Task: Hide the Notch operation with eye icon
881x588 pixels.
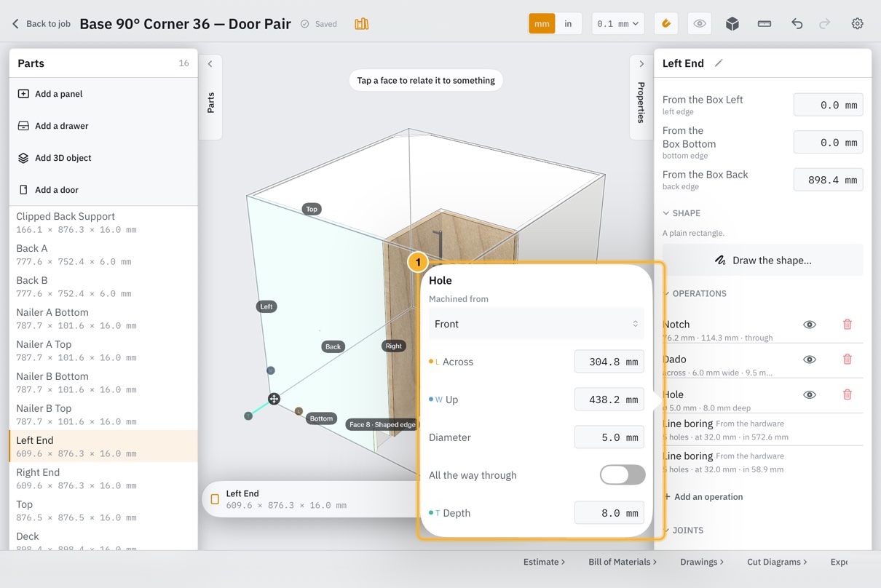Action: tap(810, 325)
